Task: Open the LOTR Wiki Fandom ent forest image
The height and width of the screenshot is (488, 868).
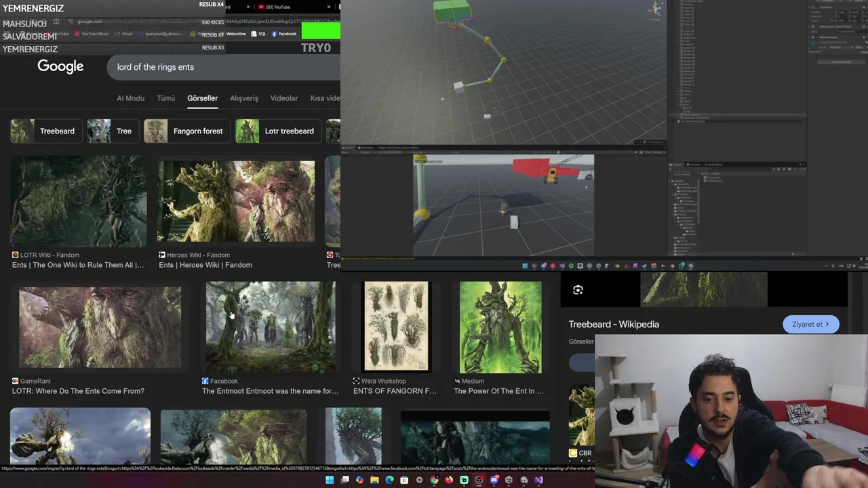Action: [79, 201]
